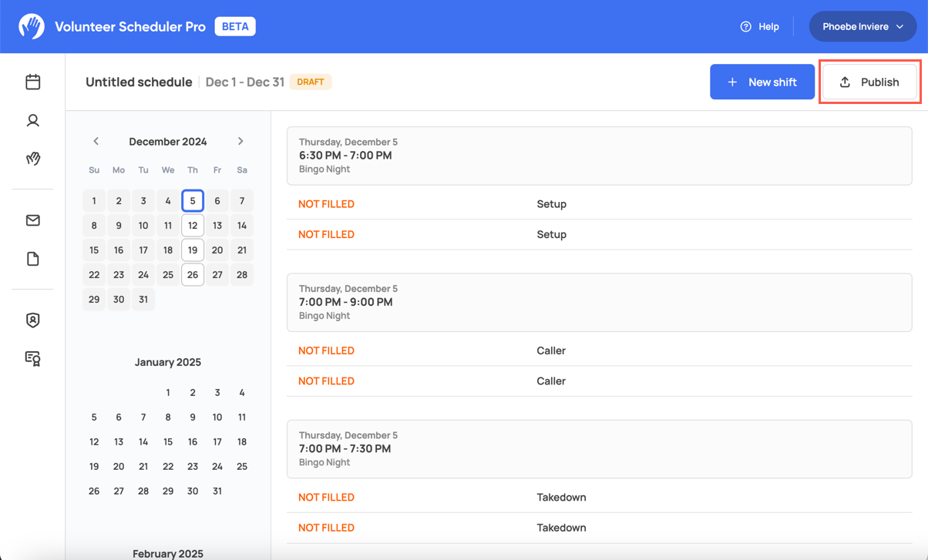Click the first NOT FILLED Caller row
The image size is (928, 560).
click(599, 350)
